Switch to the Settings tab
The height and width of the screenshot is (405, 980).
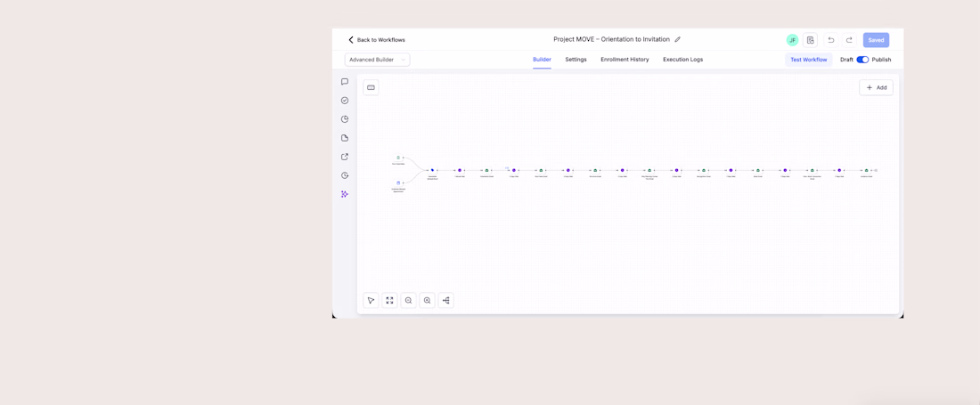point(576,60)
